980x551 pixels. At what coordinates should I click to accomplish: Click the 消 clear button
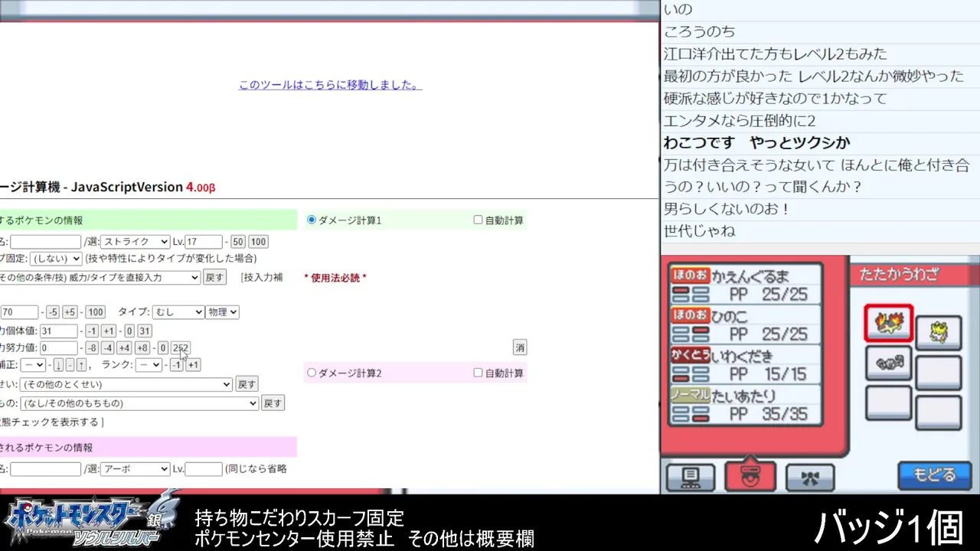click(x=520, y=347)
